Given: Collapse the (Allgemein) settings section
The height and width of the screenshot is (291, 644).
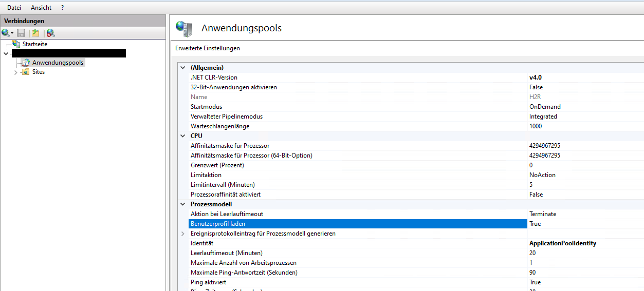Looking at the screenshot, I should 182,68.
